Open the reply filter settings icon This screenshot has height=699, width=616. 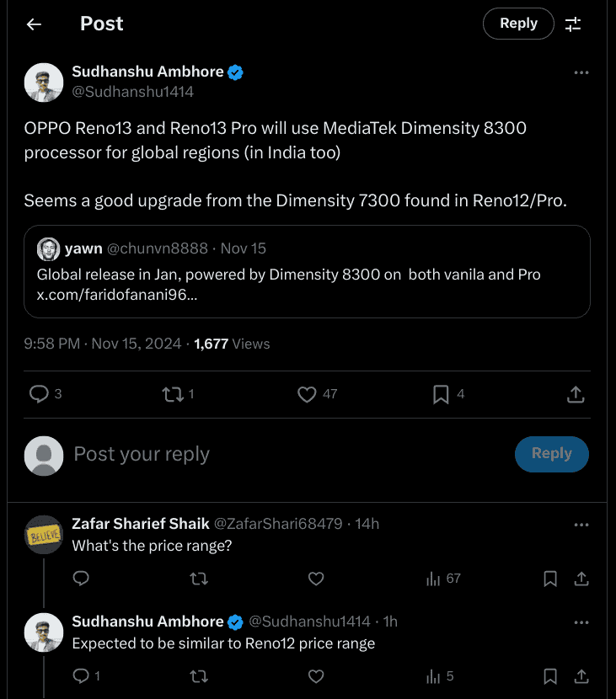click(x=573, y=24)
